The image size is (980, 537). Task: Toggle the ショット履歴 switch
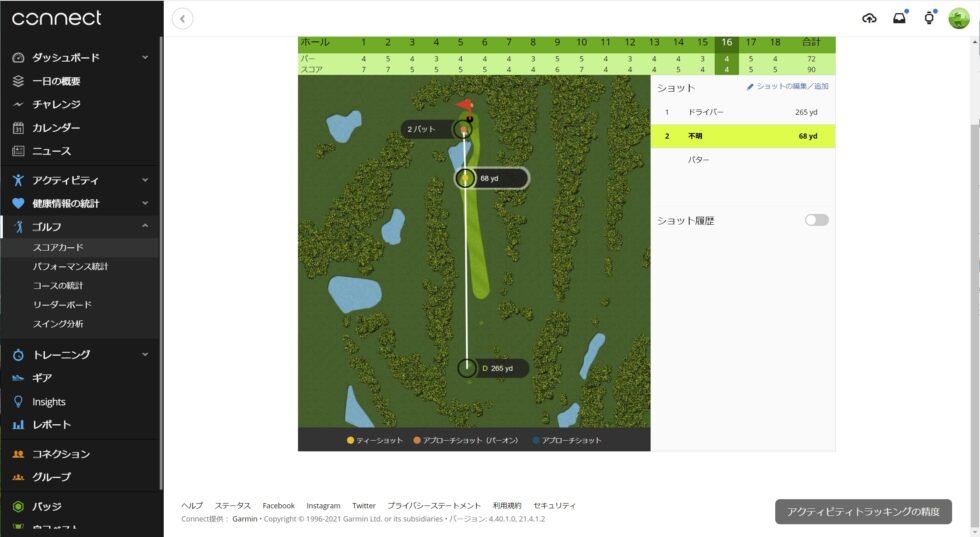pos(816,220)
